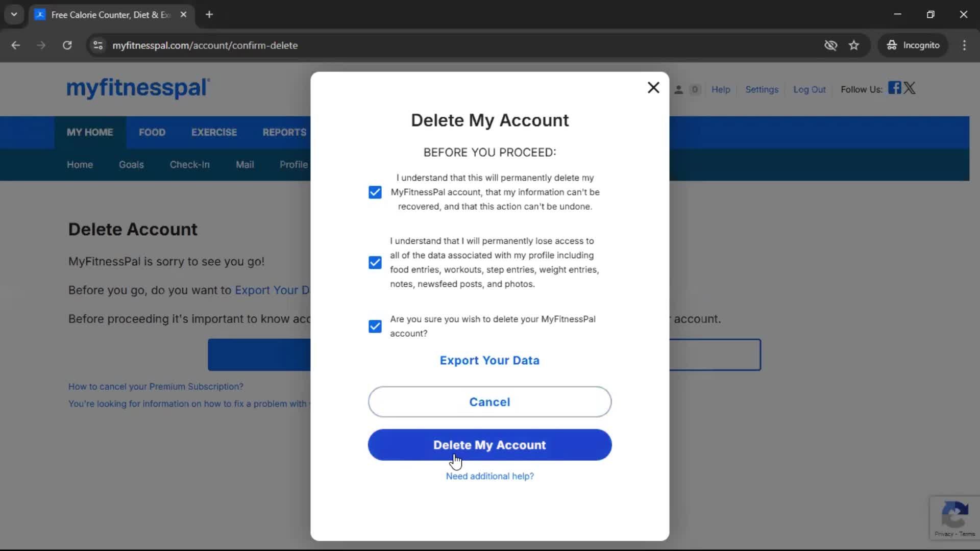Open link about fixing a problem
Viewport: 980px width, 551px height.
(x=189, y=404)
